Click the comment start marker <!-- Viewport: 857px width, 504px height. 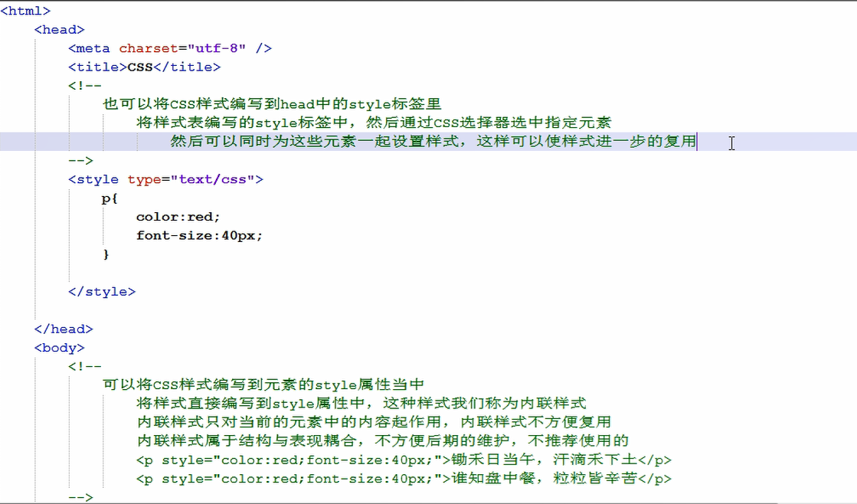pyautogui.click(x=87, y=85)
